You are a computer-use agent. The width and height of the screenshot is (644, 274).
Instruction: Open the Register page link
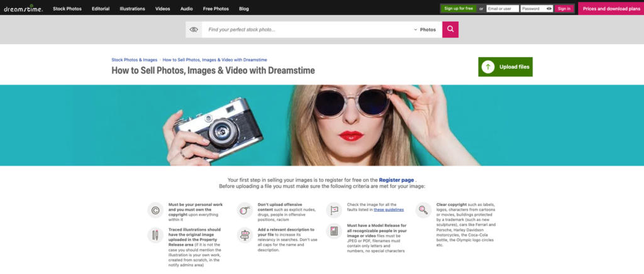pos(397,180)
